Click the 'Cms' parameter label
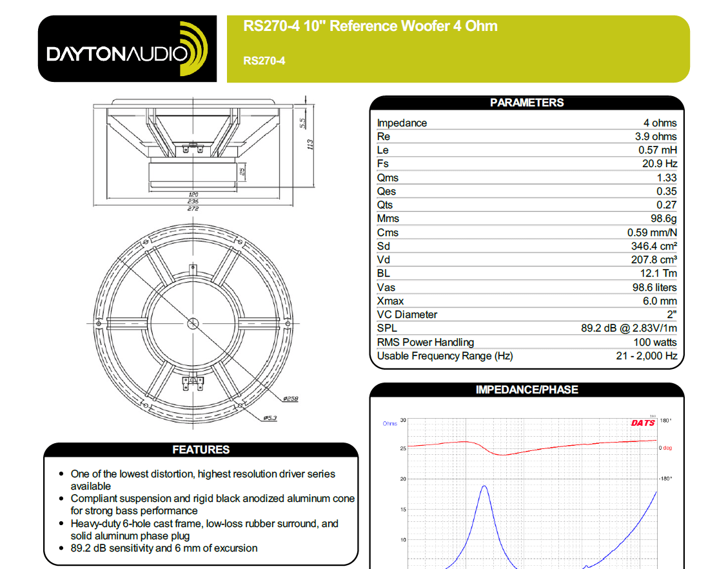Screen dimensions: 728x569 click(x=388, y=232)
